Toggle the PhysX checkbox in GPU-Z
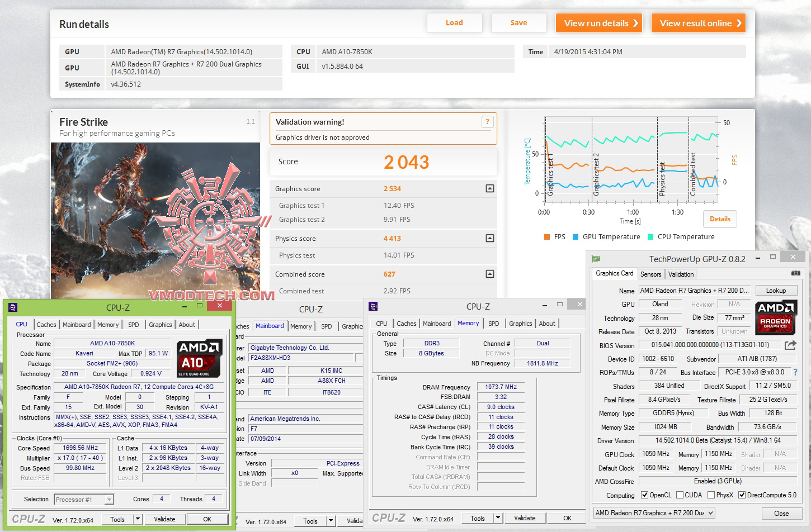The image size is (811, 532). tap(711, 495)
